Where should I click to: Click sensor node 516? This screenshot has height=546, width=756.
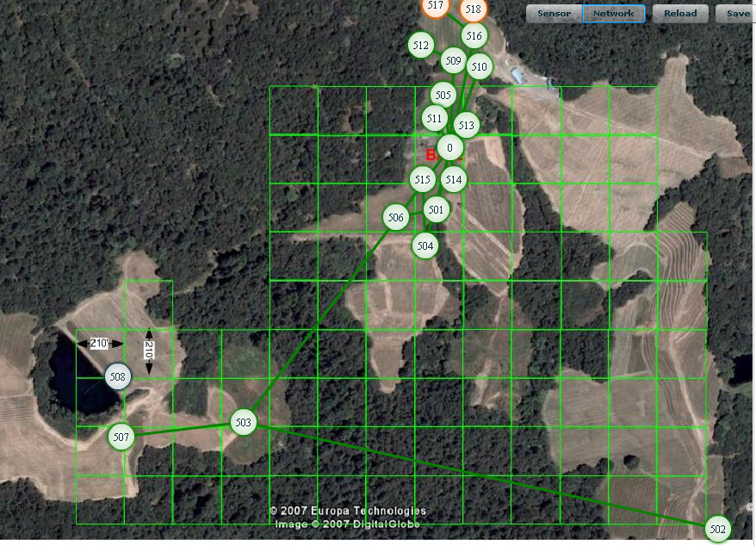(474, 35)
